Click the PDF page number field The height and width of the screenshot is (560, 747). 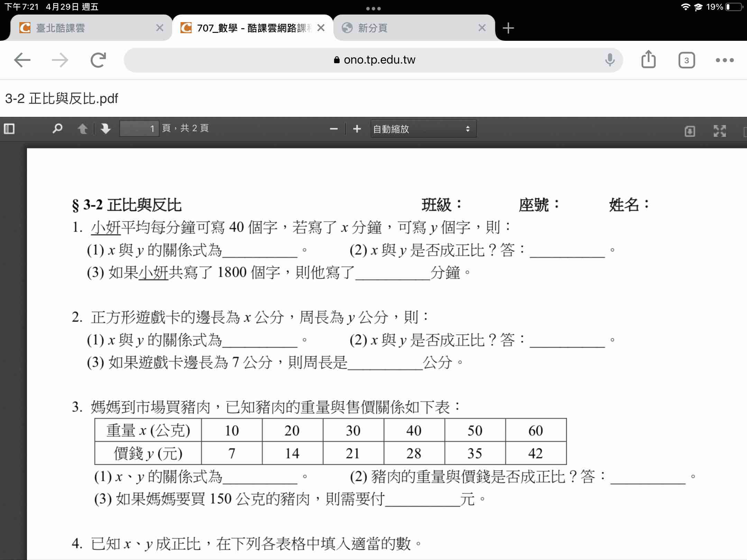point(139,129)
